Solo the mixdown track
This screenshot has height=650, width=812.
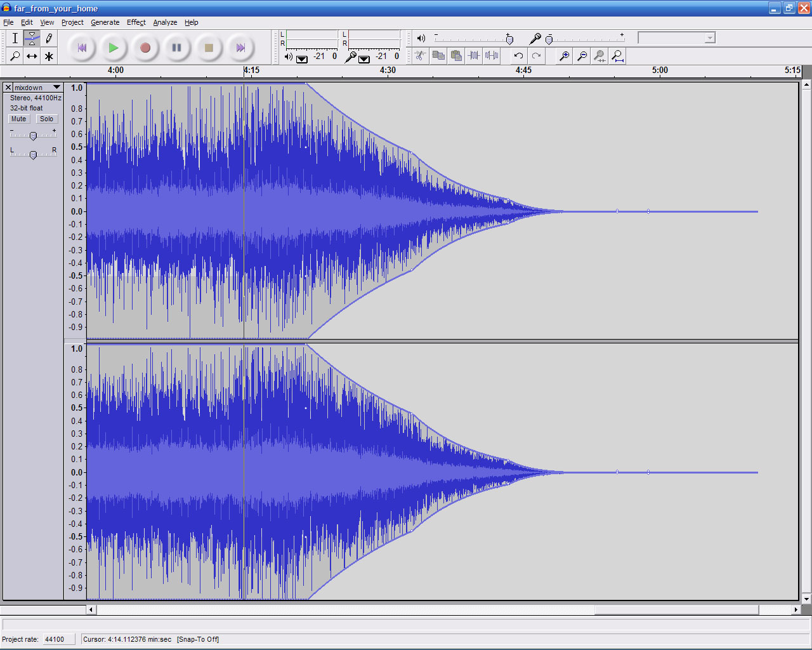[x=46, y=119]
